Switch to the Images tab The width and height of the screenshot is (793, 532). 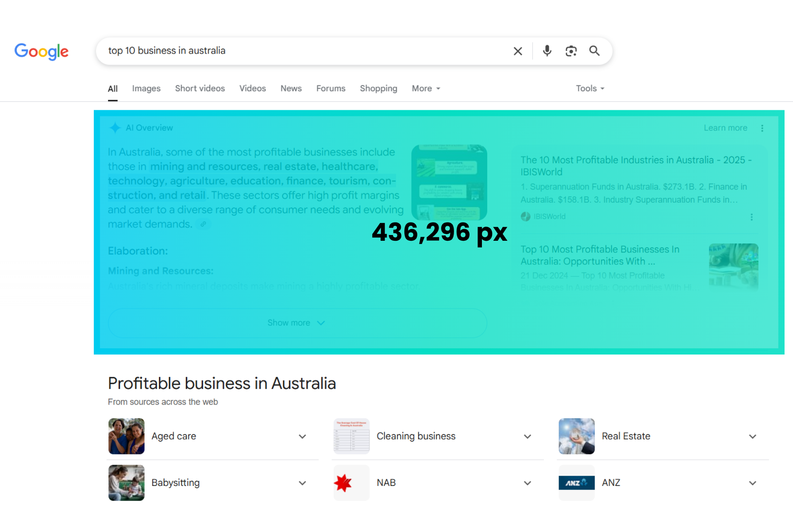click(146, 89)
